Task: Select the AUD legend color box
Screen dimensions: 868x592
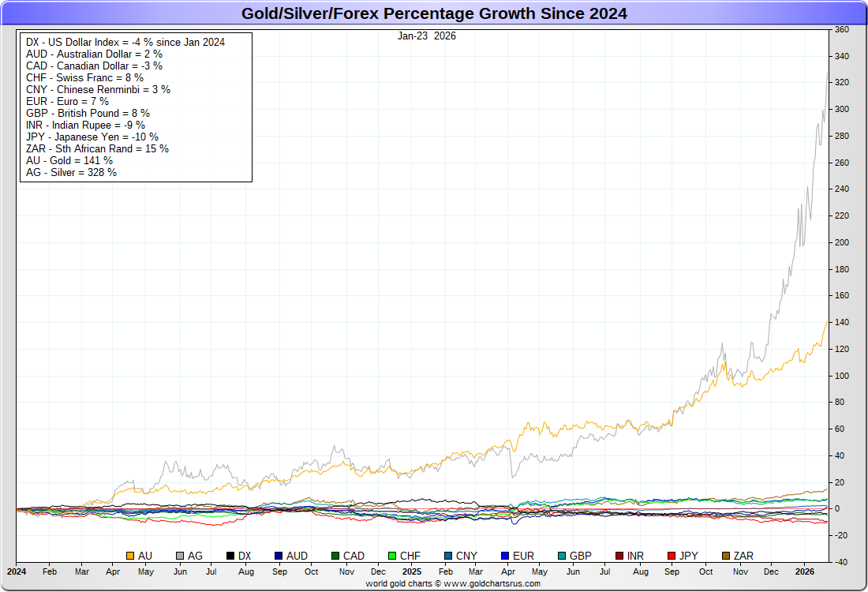Action: (x=279, y=556)
